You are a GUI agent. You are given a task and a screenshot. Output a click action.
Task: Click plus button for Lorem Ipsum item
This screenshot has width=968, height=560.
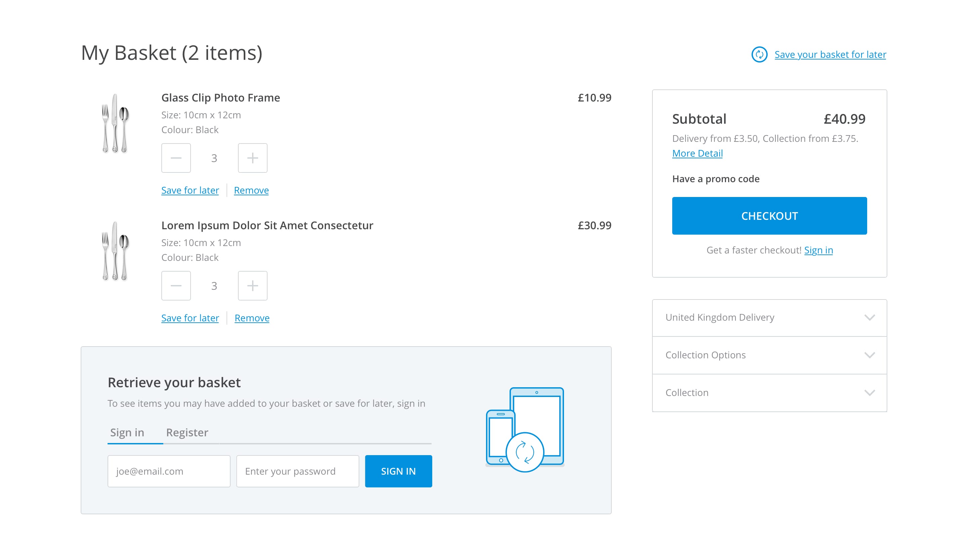coord(252,286)
